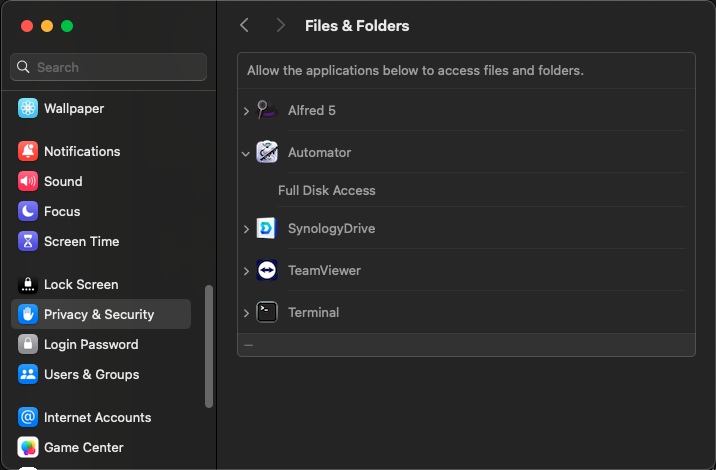Go back with the left chevron
Image resolution: width=716 pixels, height=470 pixels.
click(x=244, y=25)
